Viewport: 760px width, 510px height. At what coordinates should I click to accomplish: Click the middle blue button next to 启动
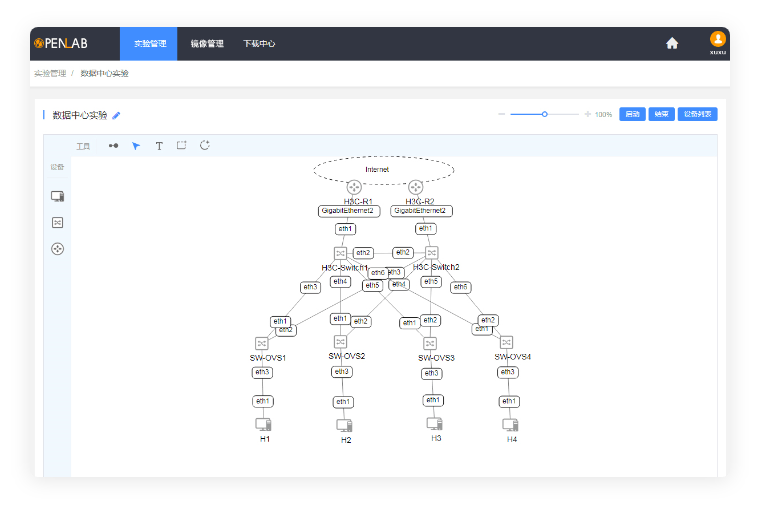(662, 114)
